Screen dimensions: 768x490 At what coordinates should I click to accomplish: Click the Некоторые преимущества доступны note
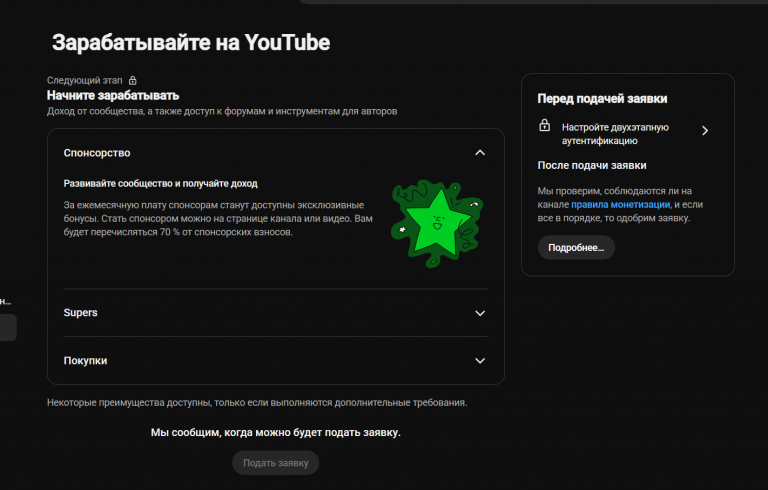pyautogui.click(x=257, y=403)
